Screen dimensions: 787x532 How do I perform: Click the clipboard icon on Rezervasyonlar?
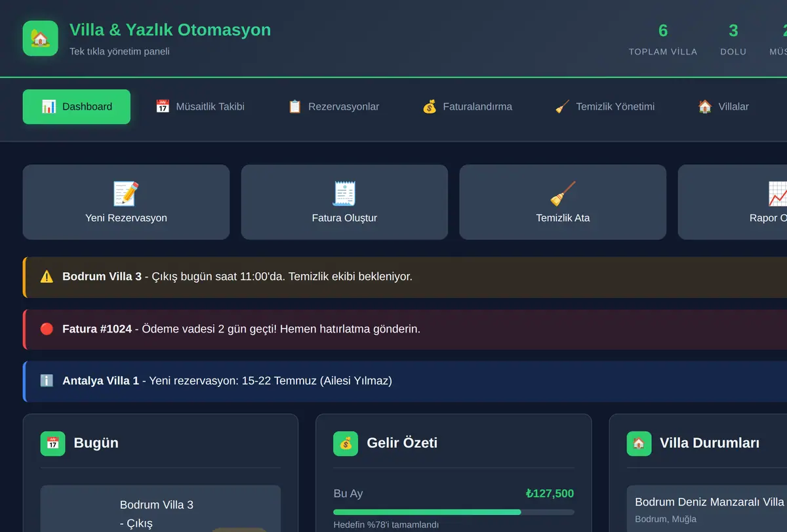tap(294, 106)
